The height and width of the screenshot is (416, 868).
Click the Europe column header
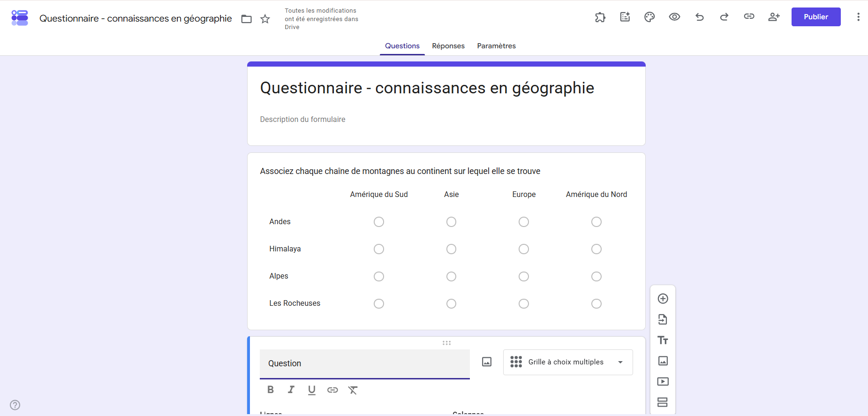coord(524,195)
